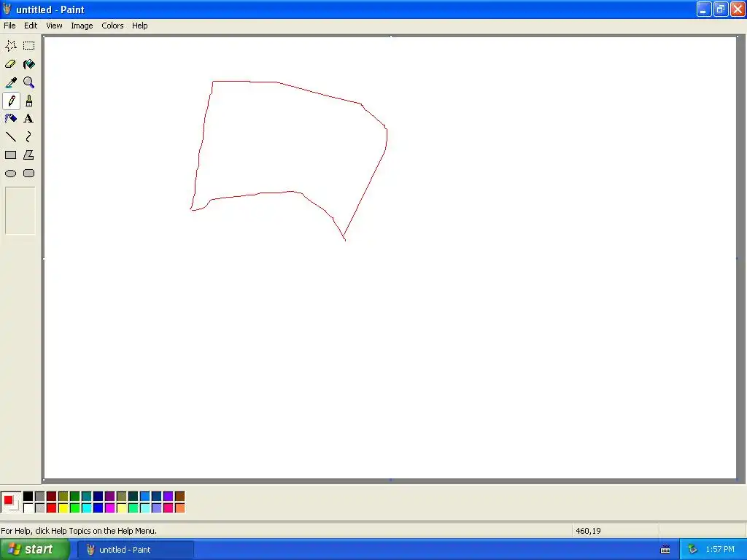Open the View menu

(54, 26)
